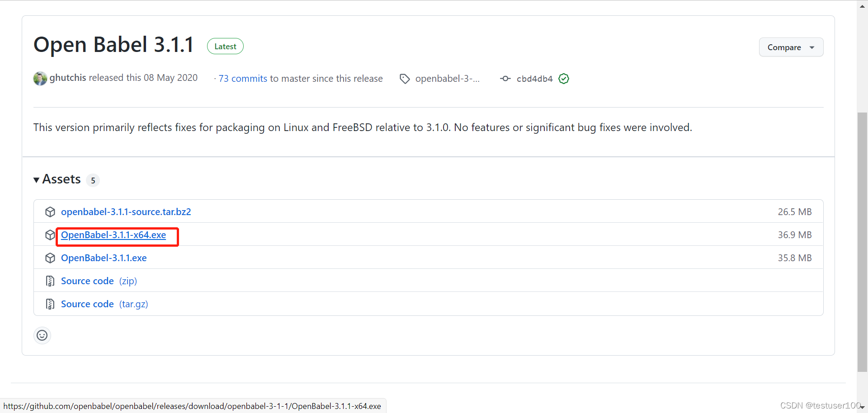
Task: Click the tag icon beside openbabel-3-...
Action: (x=405, y=79)
